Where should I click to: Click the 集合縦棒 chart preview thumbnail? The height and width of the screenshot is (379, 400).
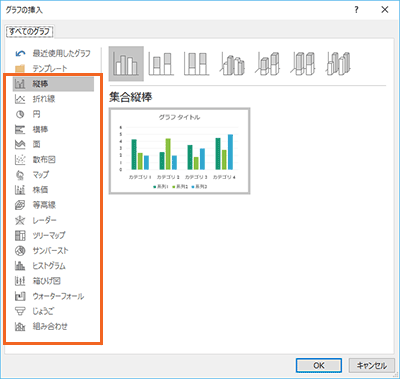click(179, 151)
